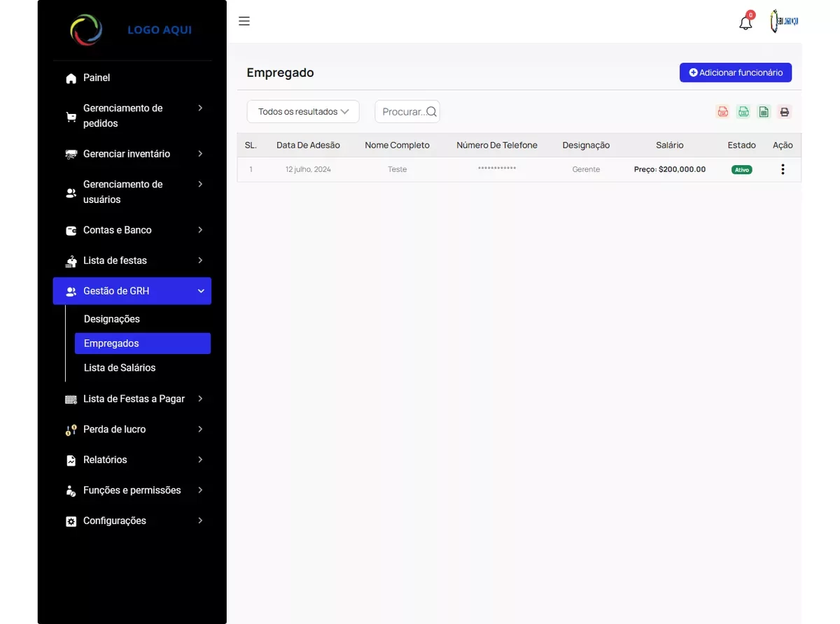Viewport: 840px width, 624px height.
Task: Open the three-dot action menu for Teste
Action: [783, 169]
